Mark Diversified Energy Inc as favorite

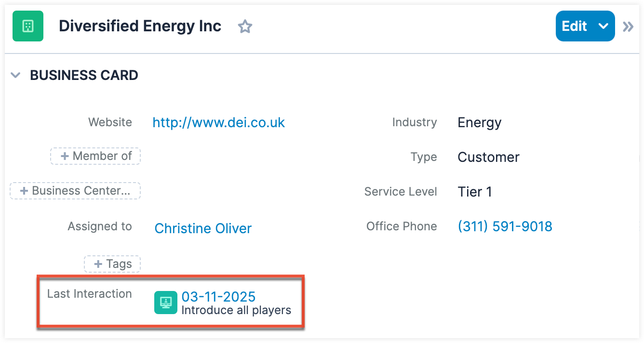[245, 26]
